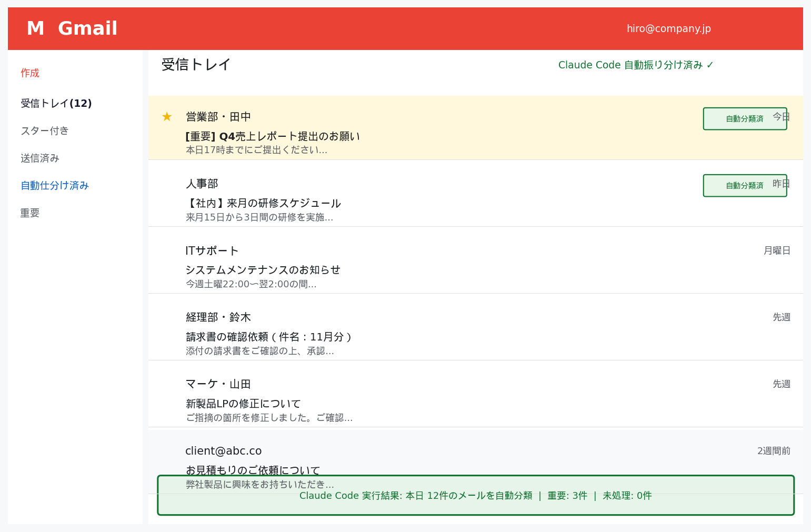Click the hiro@company.jp account label
This screenshot has width=811, height=532.
tap(668, 28)
